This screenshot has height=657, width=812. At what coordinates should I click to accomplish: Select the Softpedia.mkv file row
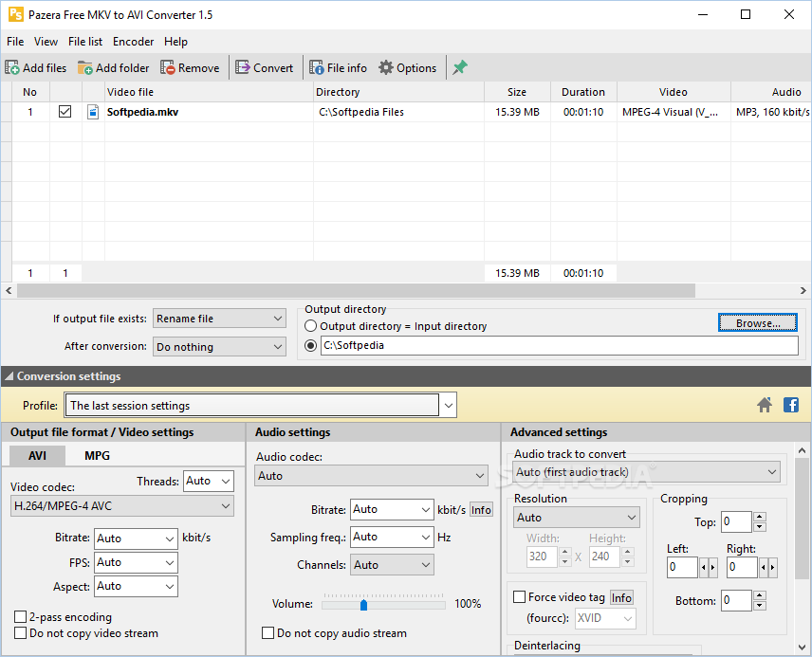tap(406, 112)
